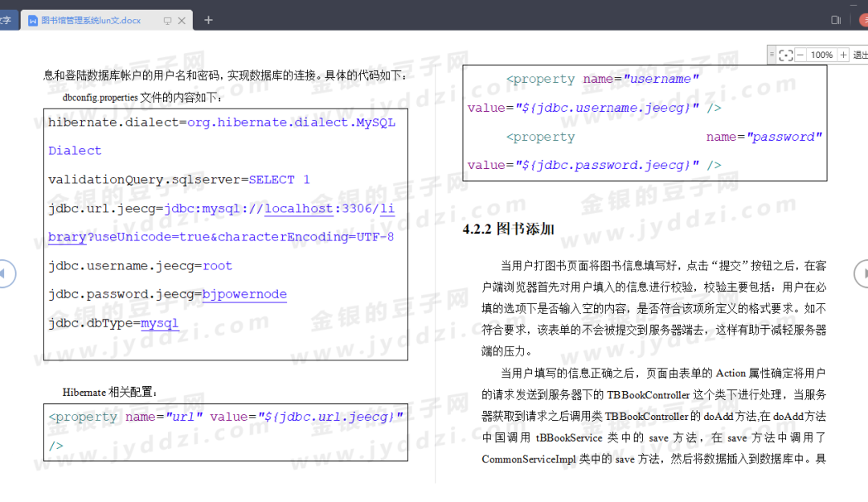The width and height of the screenshot is (868, 502).
Task: Open the red user avatar
Action: coord(864,20)
